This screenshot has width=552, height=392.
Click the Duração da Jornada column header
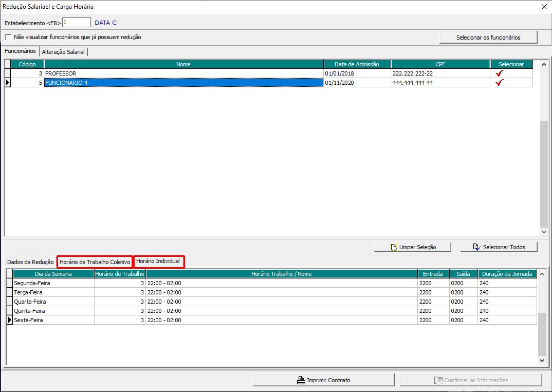click(x=507, y=274)
